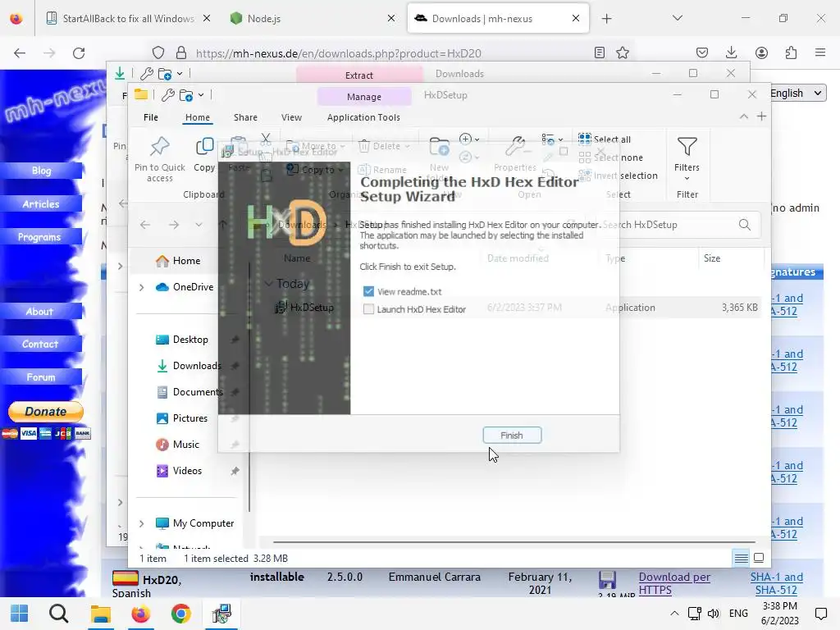Switch to large icons view icon
The image size is (840, 630).
coord(759,558)
